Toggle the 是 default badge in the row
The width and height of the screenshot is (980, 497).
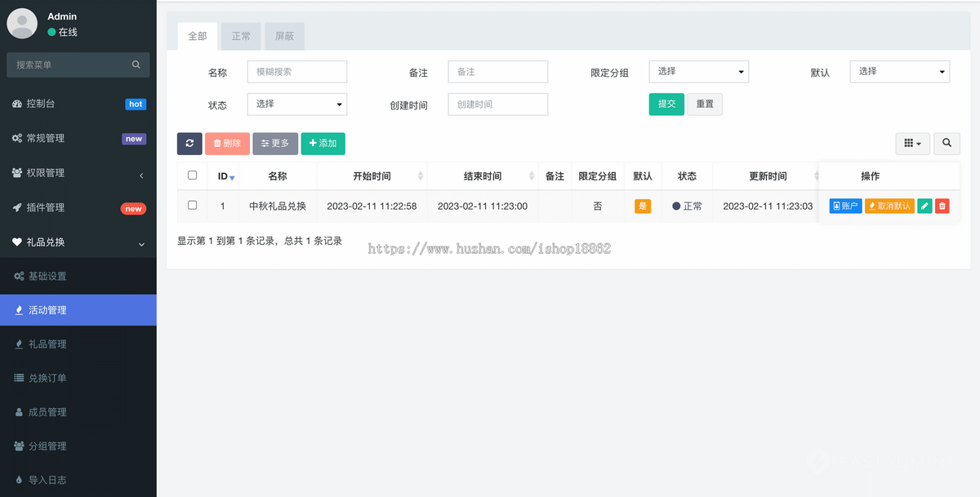[x=643, y=206]
